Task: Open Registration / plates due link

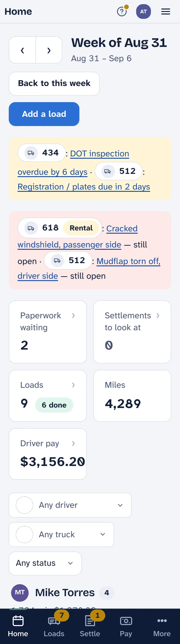Action: 84,187
